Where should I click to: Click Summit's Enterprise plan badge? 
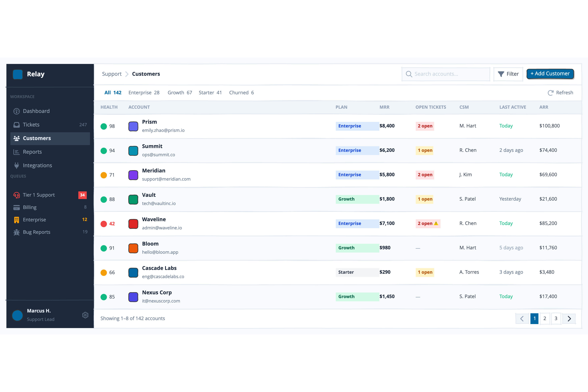click(x=357, y=150)
